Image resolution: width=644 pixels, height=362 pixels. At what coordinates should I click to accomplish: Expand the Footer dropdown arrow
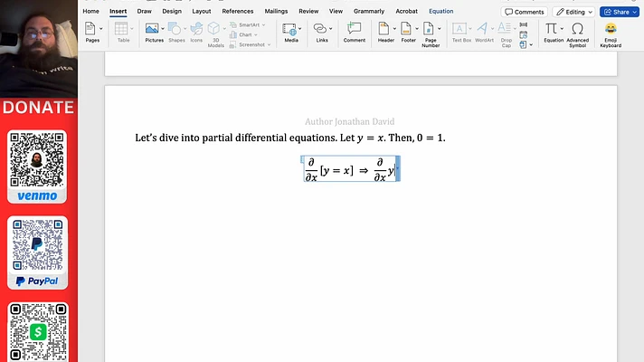416,29
